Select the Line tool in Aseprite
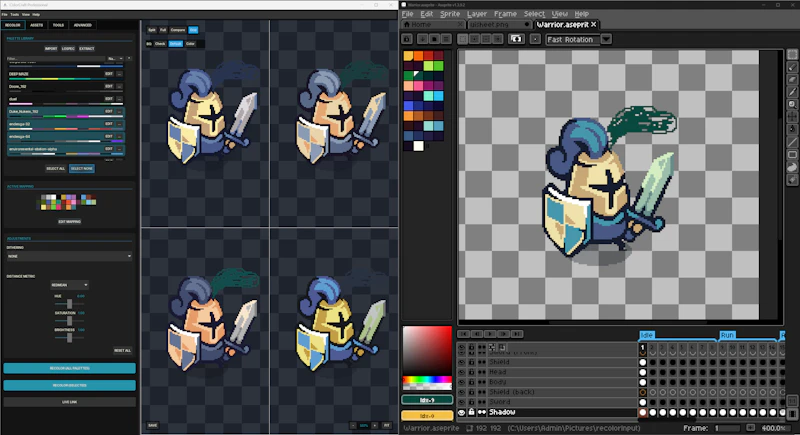 click(x=792, y=142)
